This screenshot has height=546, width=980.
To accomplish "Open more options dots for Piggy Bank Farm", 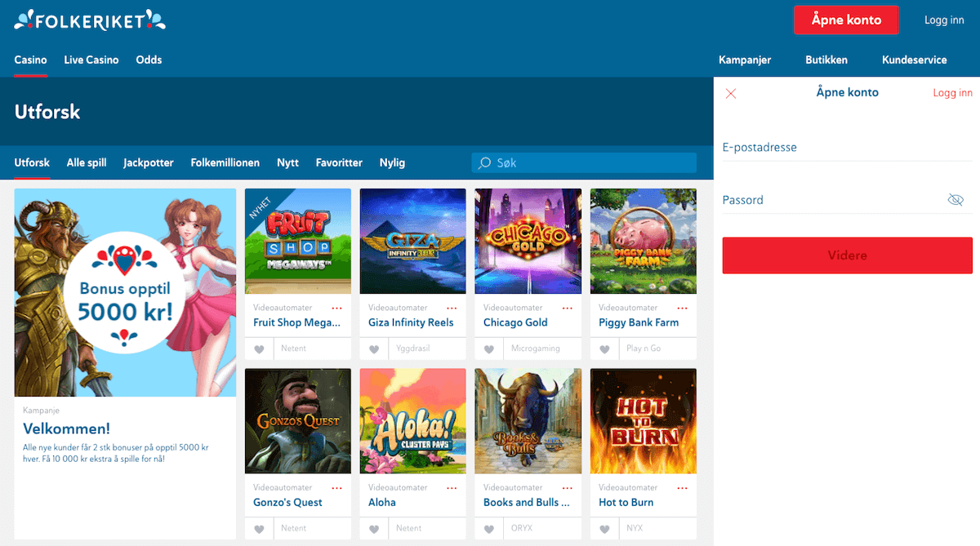I will tap(683, 309).
